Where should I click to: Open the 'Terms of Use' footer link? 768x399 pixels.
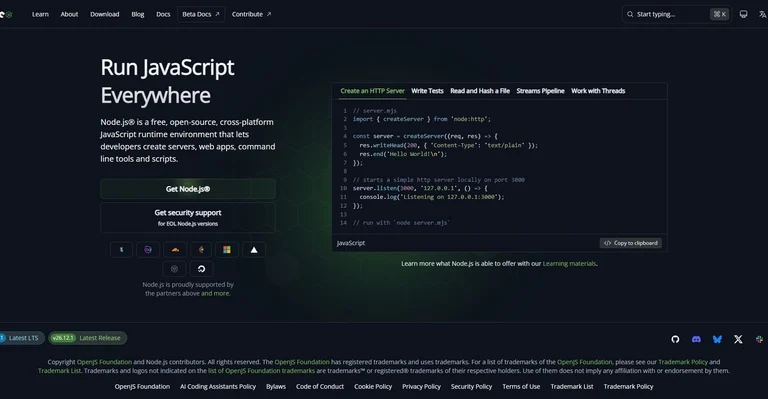tap(521, 387)
